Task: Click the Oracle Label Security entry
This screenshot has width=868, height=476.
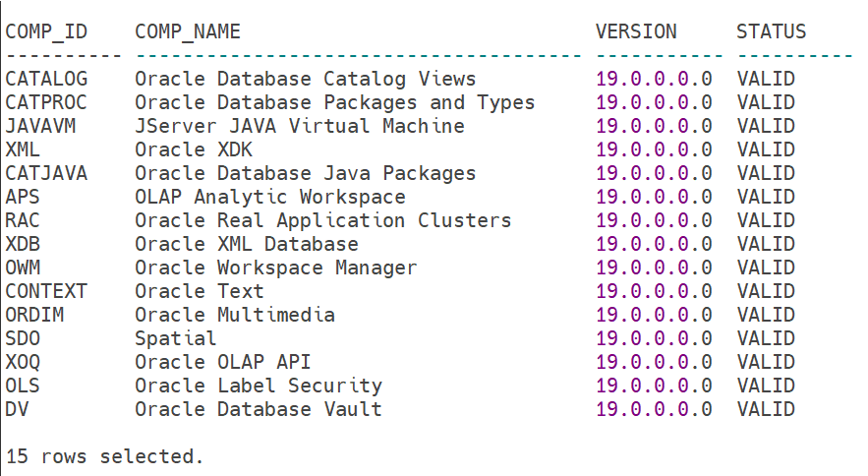Action: [x=259, y=386]
